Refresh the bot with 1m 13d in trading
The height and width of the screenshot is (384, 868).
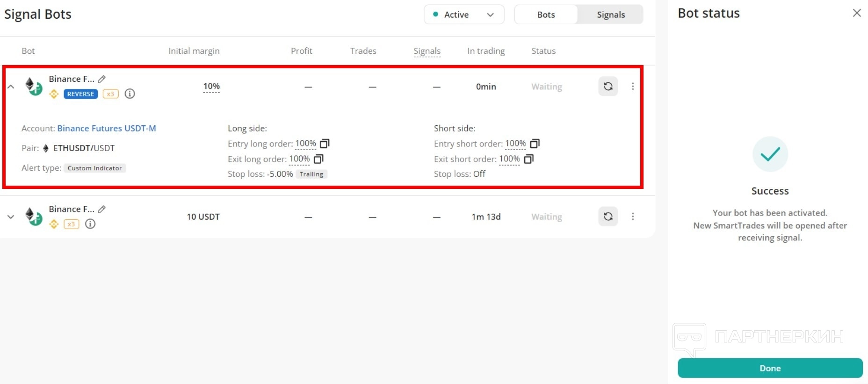click(x=608, y=217)
